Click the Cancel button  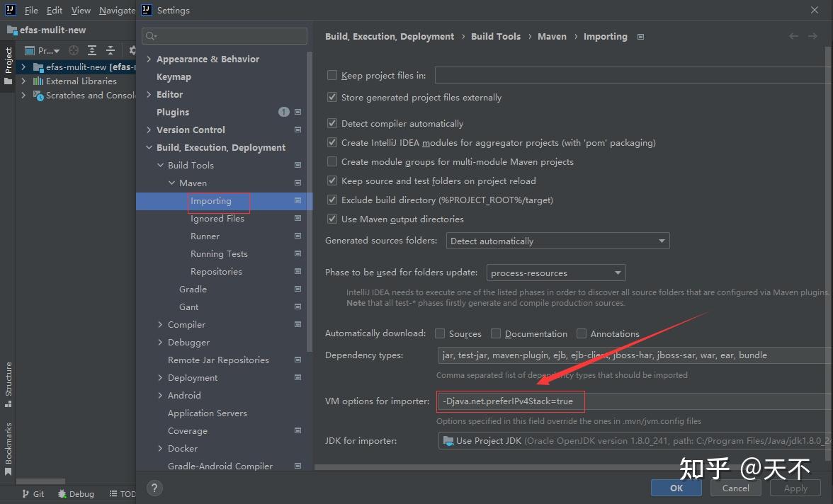point(735,488)
